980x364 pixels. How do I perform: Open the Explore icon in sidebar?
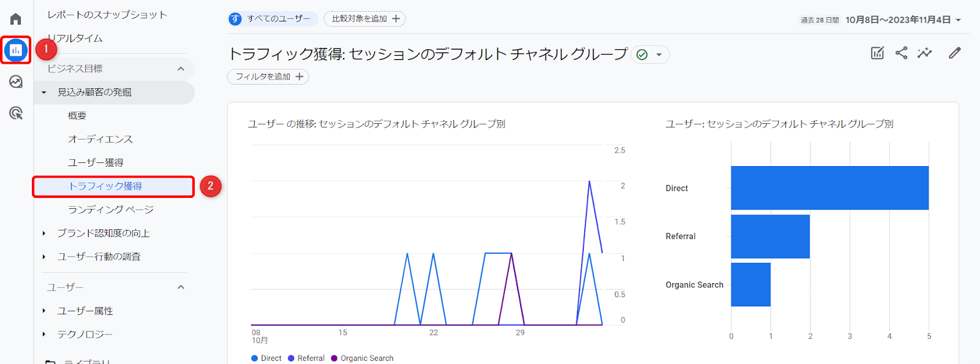click(16, 82)
